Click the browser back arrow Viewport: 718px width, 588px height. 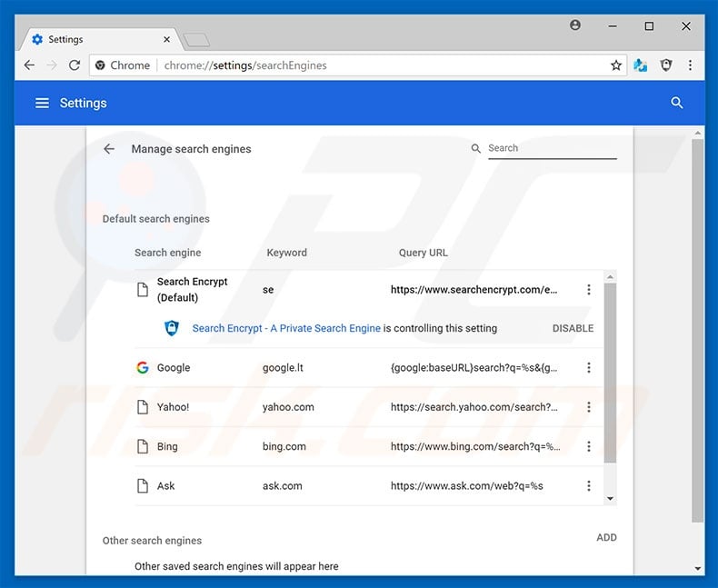click(x=29, y=65)
